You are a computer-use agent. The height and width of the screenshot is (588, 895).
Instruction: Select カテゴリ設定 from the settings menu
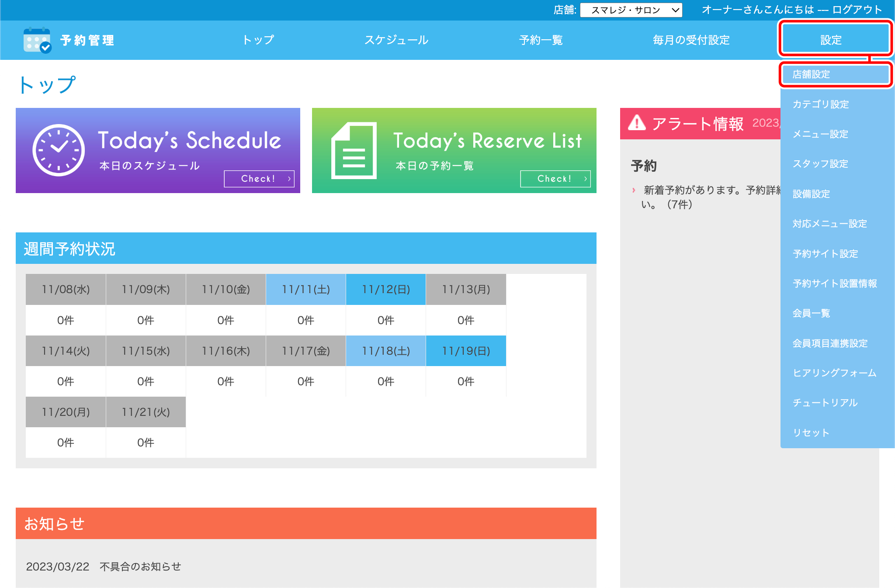[x=820, y=104]
